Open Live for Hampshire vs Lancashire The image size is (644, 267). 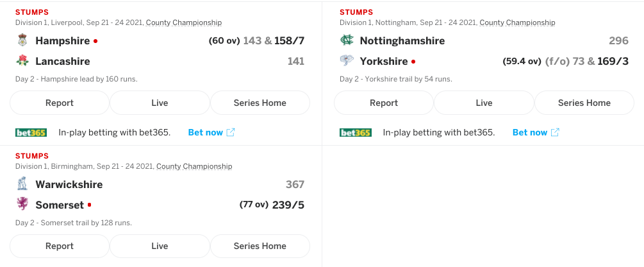[160, 103]
